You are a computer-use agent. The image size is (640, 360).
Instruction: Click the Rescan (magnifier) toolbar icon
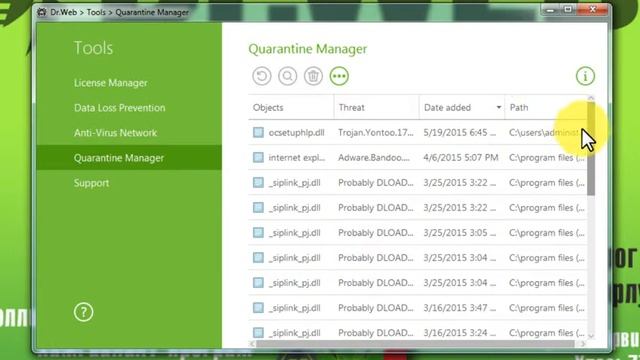287,76
